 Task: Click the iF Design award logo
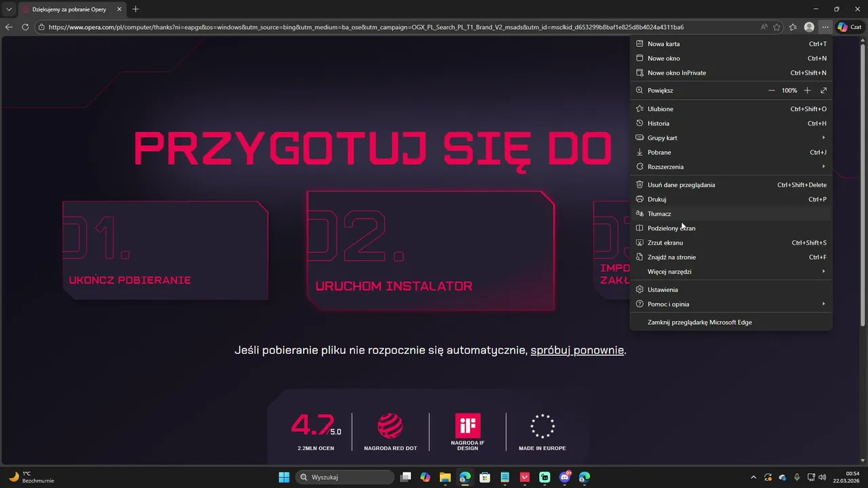(x=468, y=426)
